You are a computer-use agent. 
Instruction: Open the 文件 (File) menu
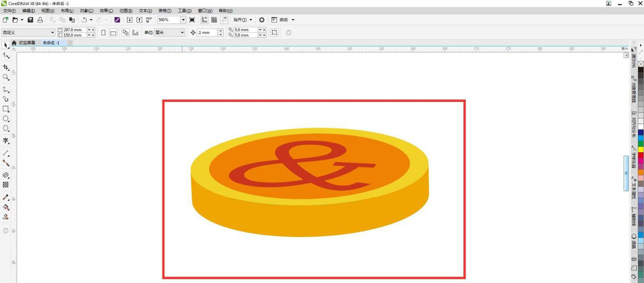pos(10,11)
